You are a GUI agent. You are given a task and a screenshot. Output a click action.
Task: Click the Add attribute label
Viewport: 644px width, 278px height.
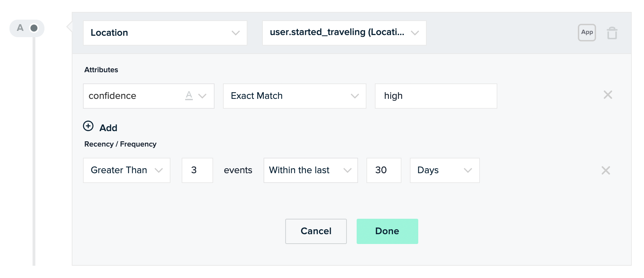108,128
